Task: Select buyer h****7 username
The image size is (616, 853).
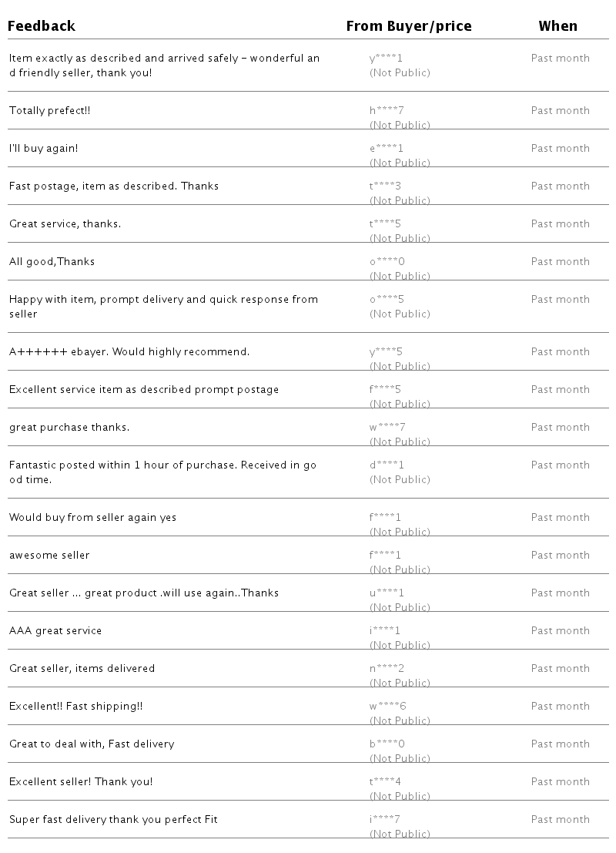Action: [387, 111]
